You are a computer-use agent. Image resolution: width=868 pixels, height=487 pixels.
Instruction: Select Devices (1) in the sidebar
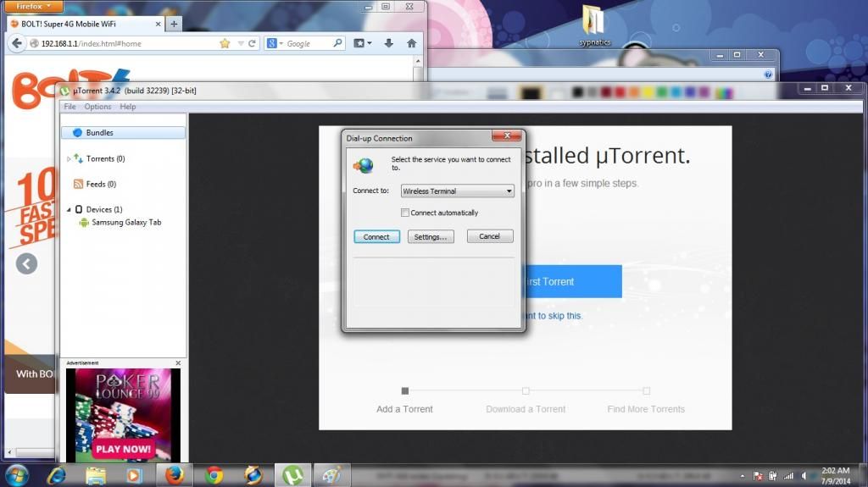click(104, 210)
